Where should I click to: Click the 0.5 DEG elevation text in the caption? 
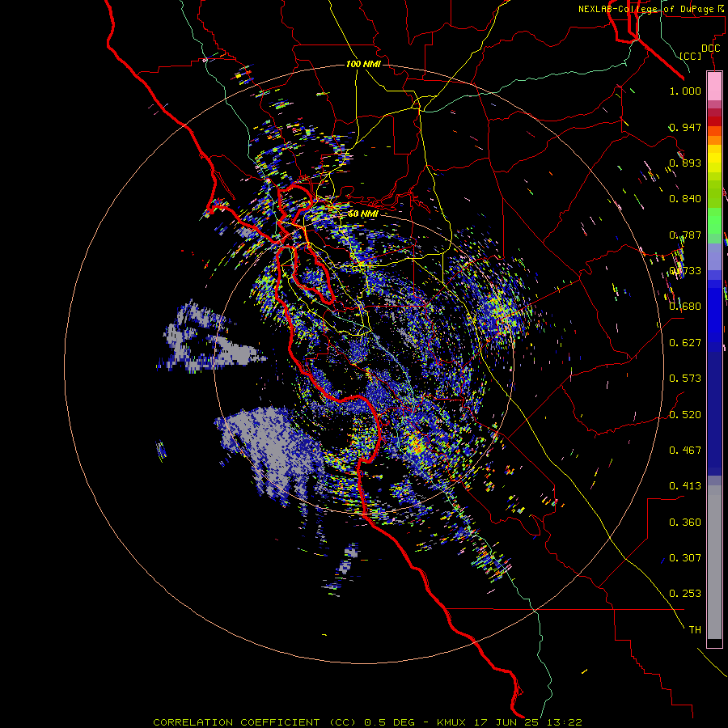(389, 722)
